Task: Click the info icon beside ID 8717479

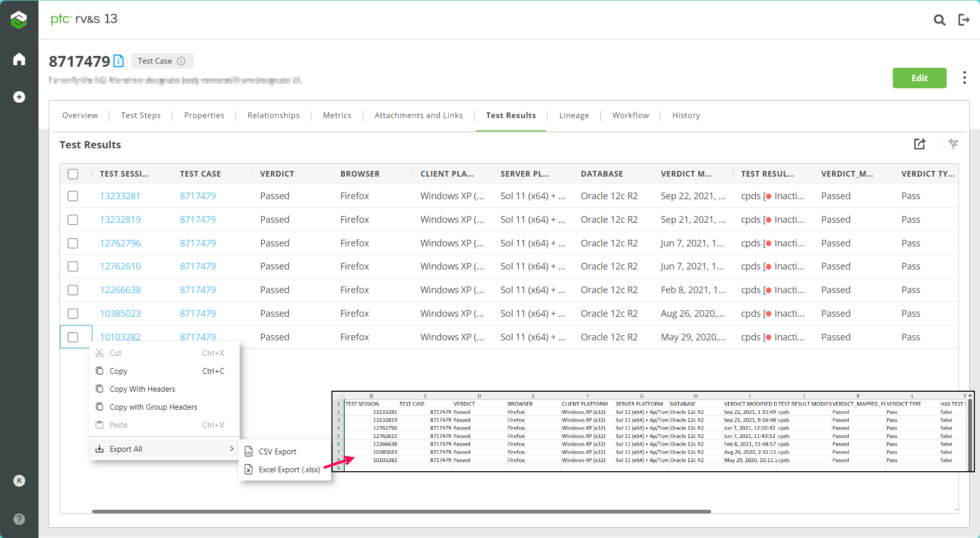Action: pos(119,61)
